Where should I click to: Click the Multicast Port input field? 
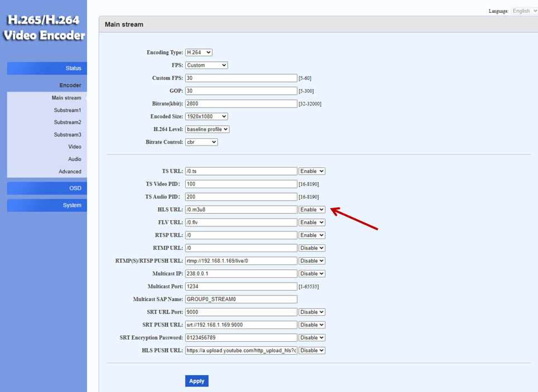[241, 287]
